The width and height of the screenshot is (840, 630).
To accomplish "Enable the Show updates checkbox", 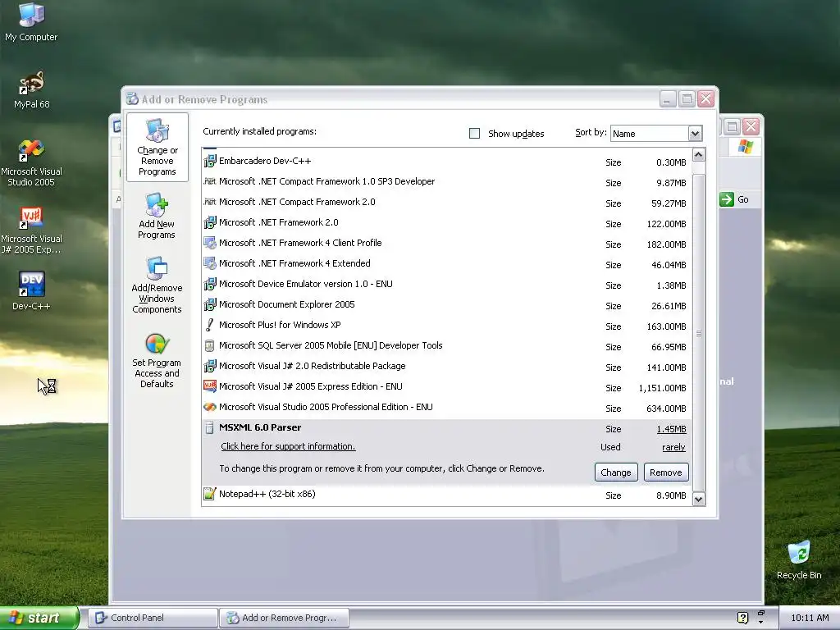I will (x=474, y=134).
